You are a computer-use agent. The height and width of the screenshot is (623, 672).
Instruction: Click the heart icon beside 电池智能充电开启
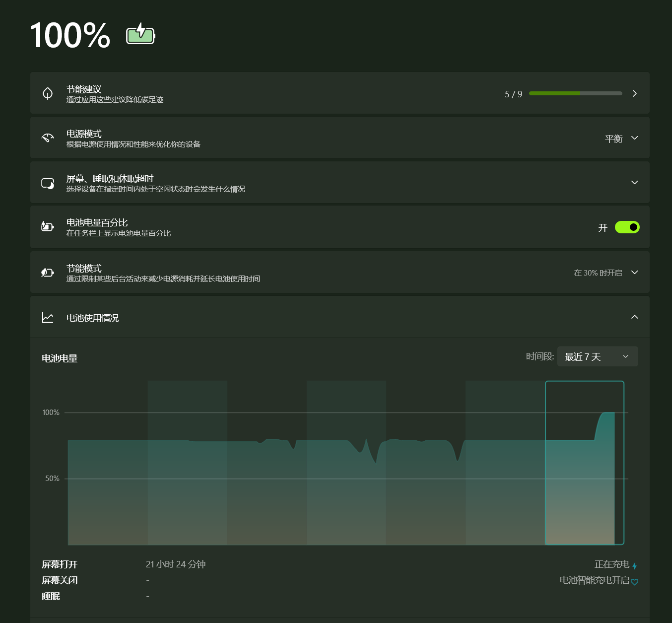(634, 582)
